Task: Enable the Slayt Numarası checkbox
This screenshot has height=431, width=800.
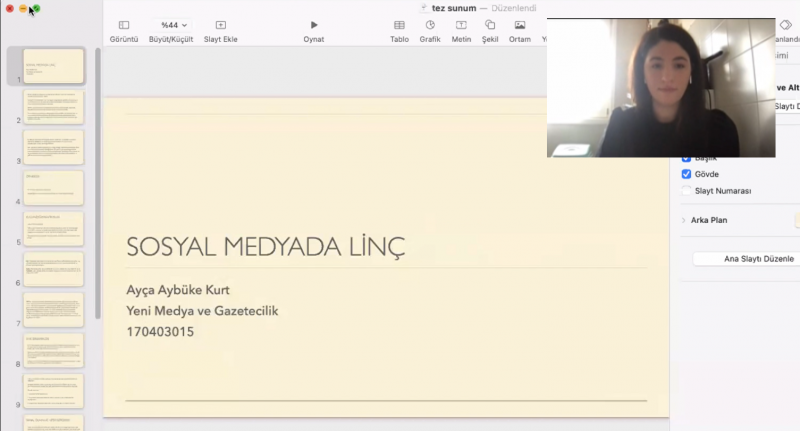Action: click(x=686, y=191)
